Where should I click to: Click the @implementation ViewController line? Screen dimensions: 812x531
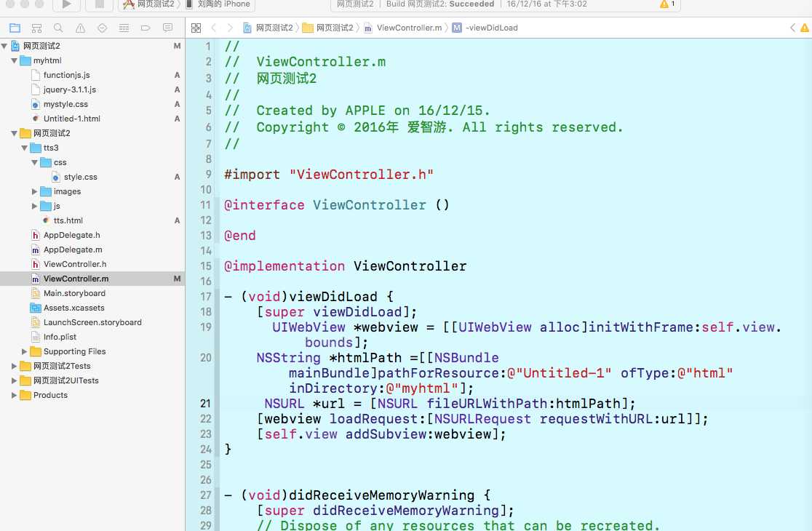(346, 266)
